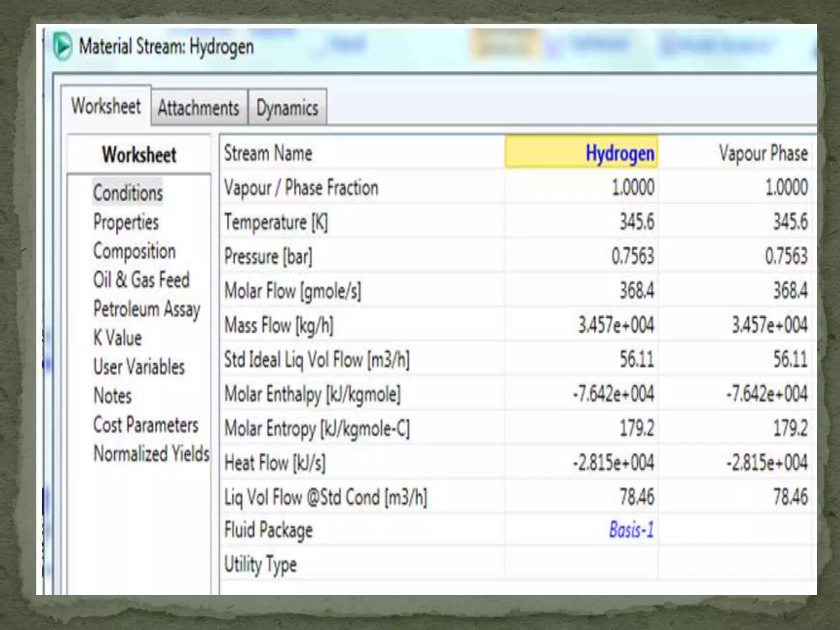Click Vapour Phase temperature value 345.6
This screenshot has width=840, height=630.
(x=790, y=222)
